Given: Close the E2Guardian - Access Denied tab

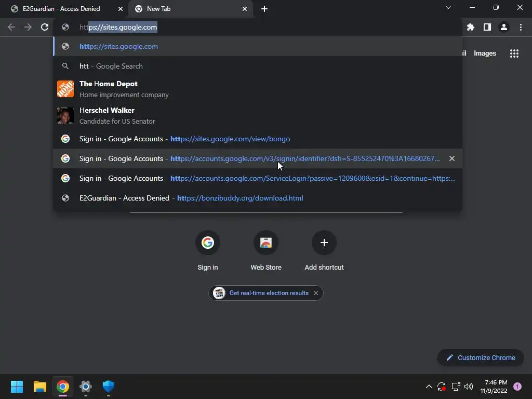Looking at the screenshot, I should pyautogui.click(x=121, y=9).
